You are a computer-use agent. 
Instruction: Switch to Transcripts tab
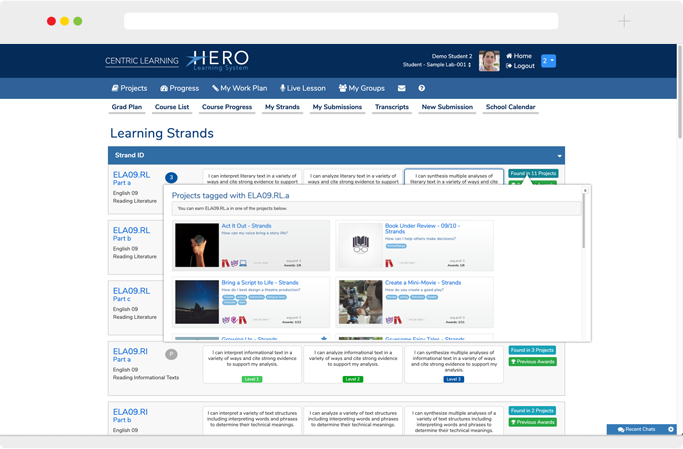pos(392,107)
